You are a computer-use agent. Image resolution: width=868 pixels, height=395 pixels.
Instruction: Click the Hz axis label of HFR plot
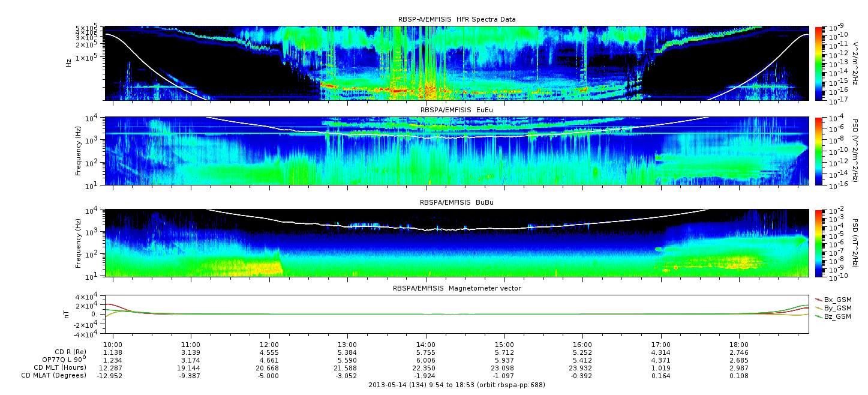(x=68, y=62)
